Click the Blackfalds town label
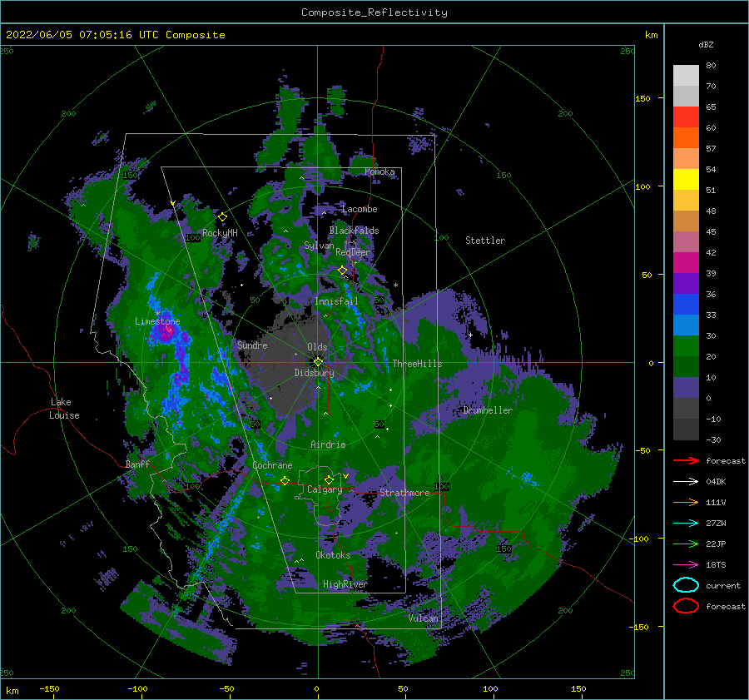This screenshot has height=700, width=749. point(354,231)
